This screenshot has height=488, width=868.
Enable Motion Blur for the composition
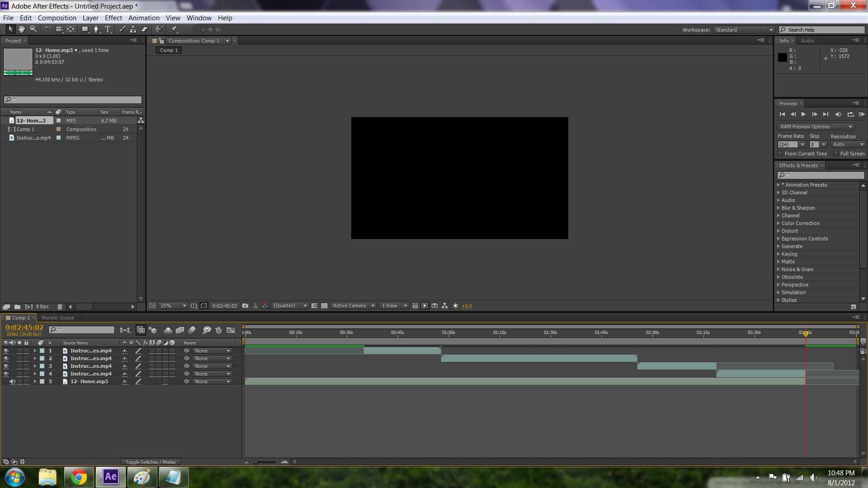(192, 330)
